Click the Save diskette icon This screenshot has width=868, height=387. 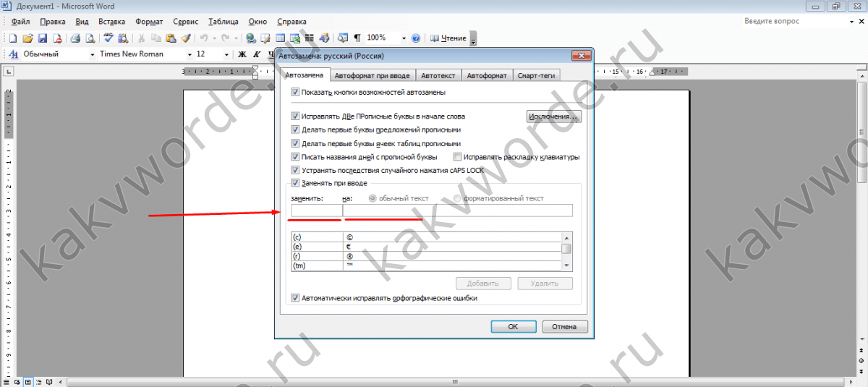click(x=42, y=38)
